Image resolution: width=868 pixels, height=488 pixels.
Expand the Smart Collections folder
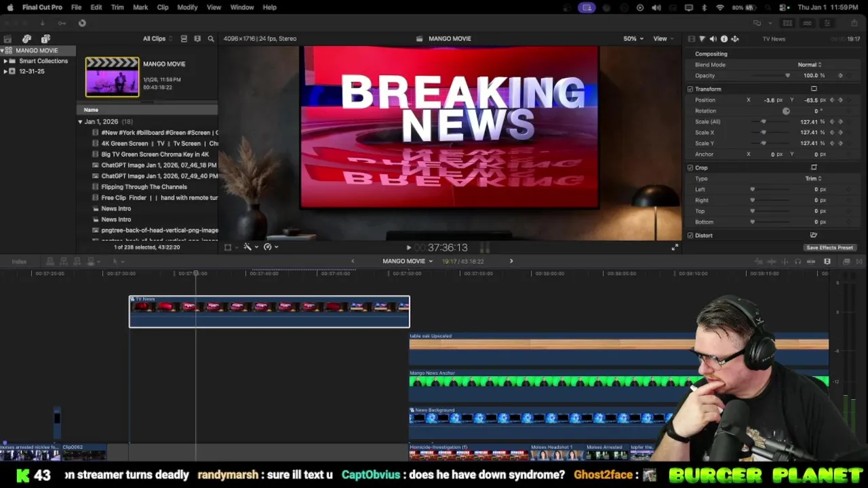[5, 61]
